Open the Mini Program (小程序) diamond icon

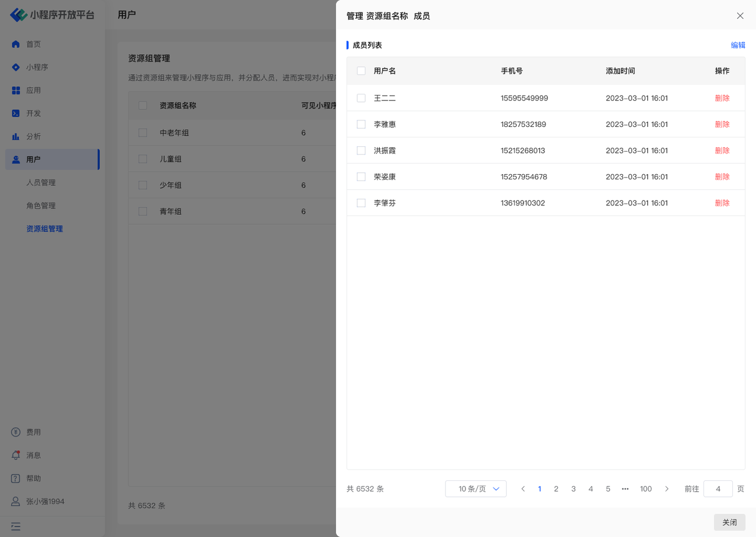tap(16, 67)
